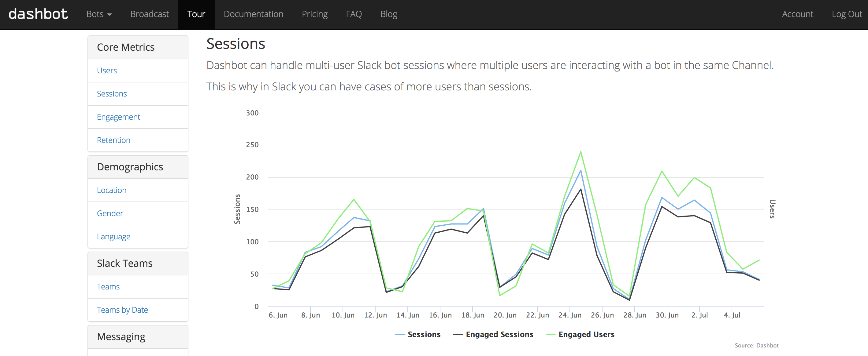Click the Log Out link

point(846,14)
